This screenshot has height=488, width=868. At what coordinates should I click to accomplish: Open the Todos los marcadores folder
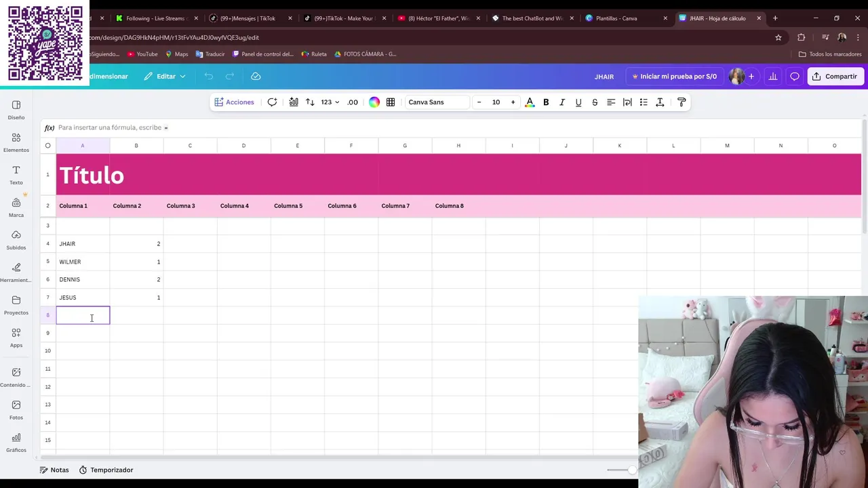(x=830, y=54)
